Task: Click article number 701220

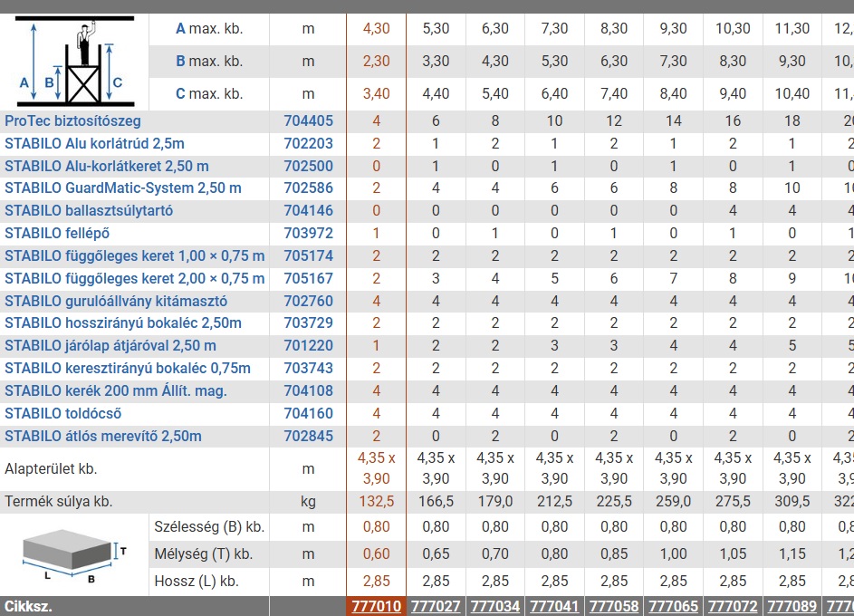Action: click(x=308, y=346)
